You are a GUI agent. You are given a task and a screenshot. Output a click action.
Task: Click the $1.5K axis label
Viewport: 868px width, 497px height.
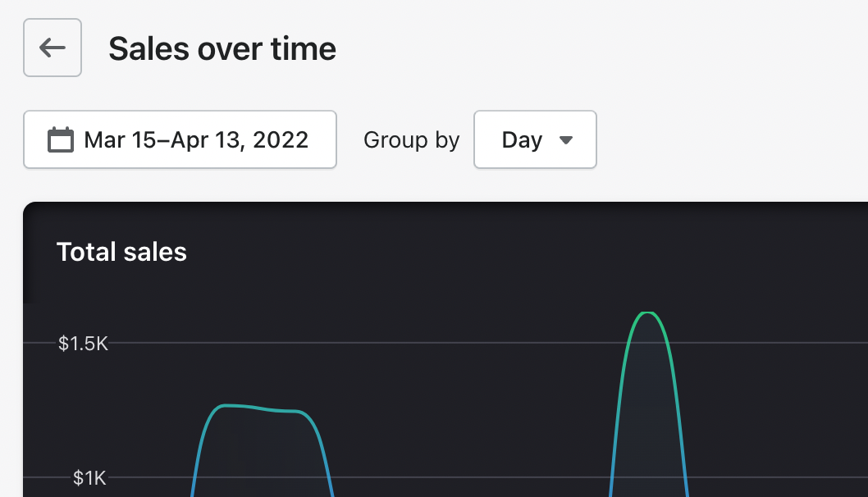(x=84, y=344)
